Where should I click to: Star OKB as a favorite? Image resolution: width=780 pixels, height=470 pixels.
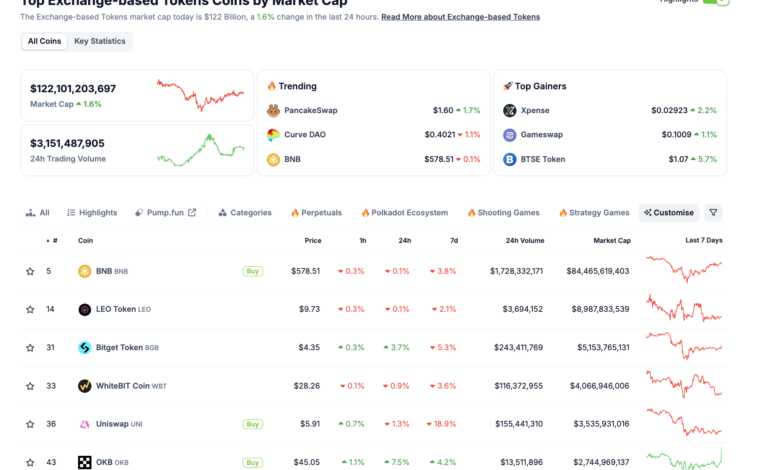(30, 463)
